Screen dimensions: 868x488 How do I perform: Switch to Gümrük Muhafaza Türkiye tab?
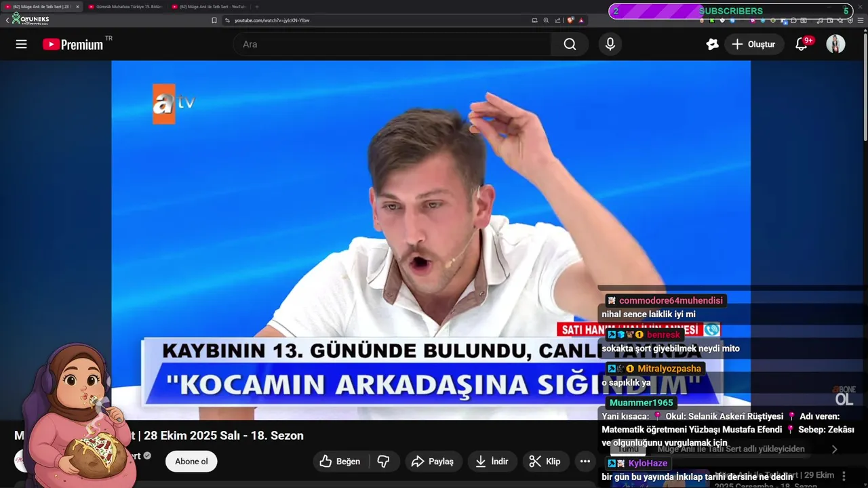(x=125, y=7)
